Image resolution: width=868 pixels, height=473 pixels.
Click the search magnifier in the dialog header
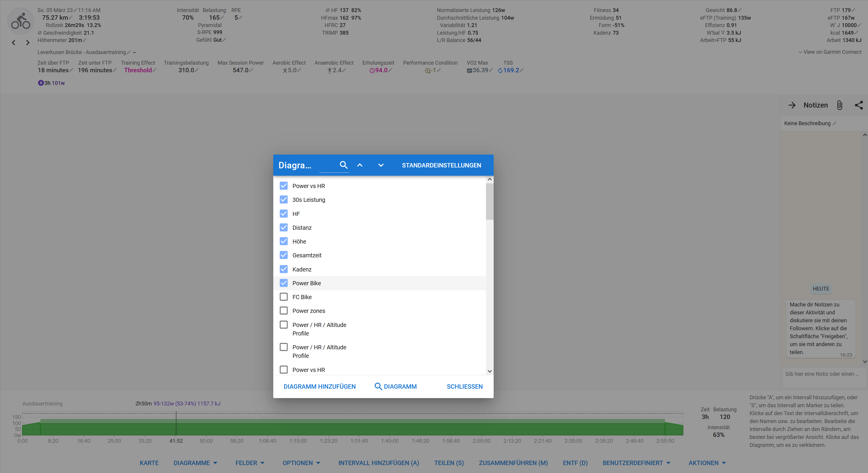click(343, 165)
